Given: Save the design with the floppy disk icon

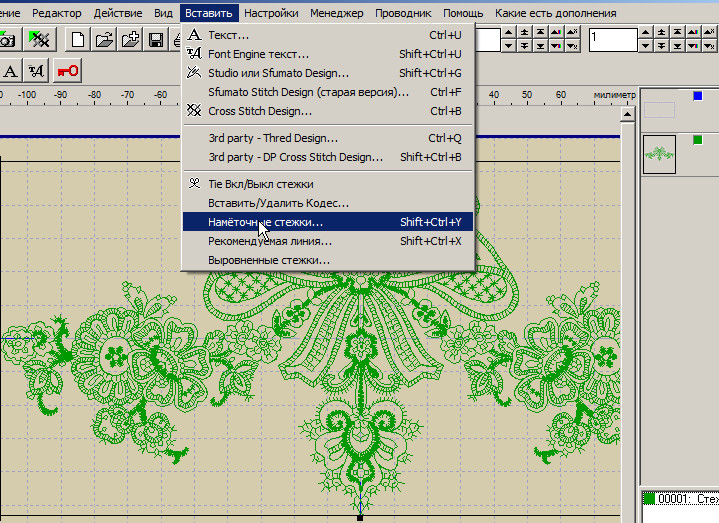Looking at the screenshot, I should click(x=156, y=39).
